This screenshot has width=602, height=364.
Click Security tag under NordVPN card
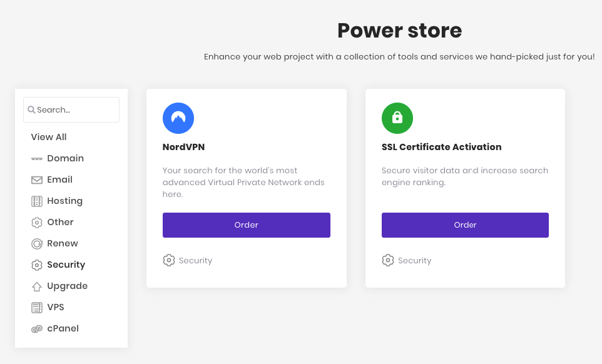pos(195,261)
